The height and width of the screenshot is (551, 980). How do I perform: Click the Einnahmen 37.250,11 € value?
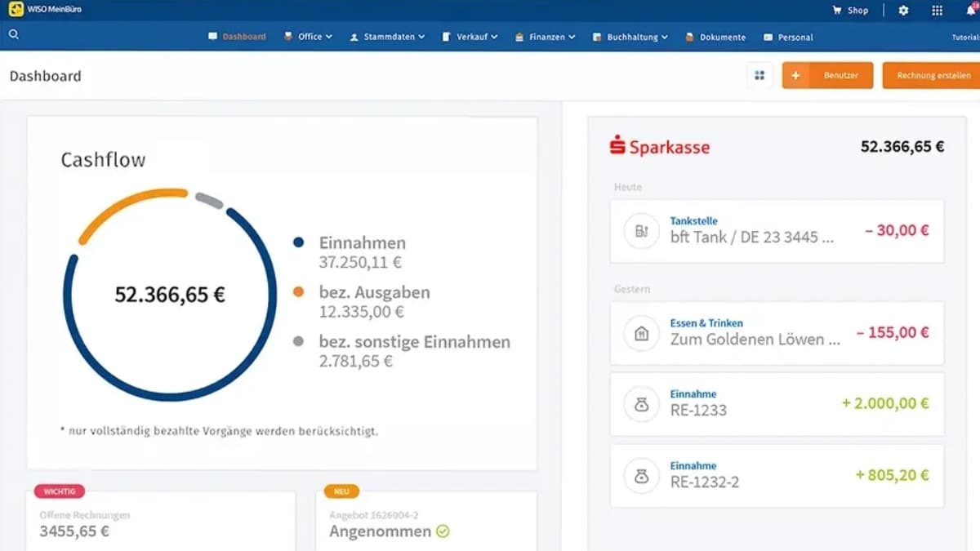tap(360, 263)
